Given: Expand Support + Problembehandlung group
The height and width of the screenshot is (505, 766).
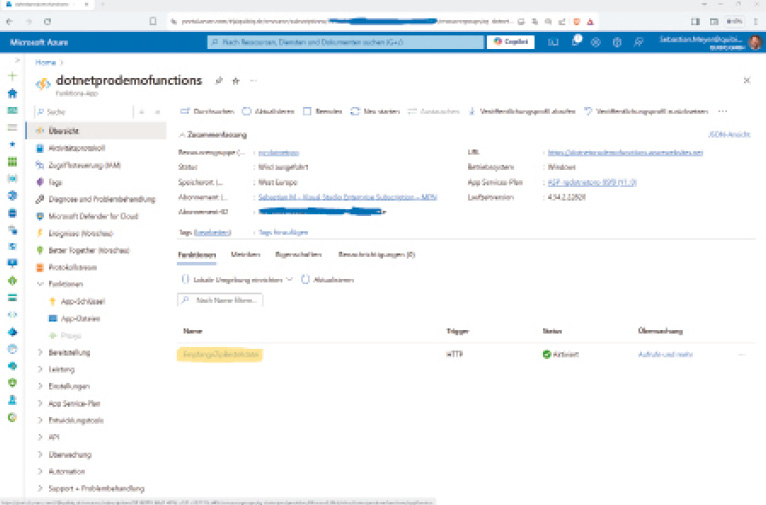Looking at the screenshot, I should pyautogui.click(x=40, y=488).
